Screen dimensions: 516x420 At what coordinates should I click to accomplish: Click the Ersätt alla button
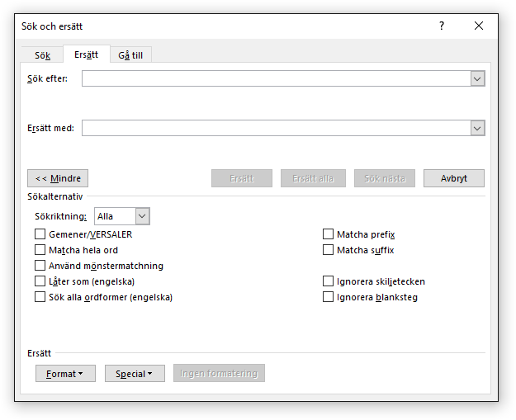pos(313,178)
